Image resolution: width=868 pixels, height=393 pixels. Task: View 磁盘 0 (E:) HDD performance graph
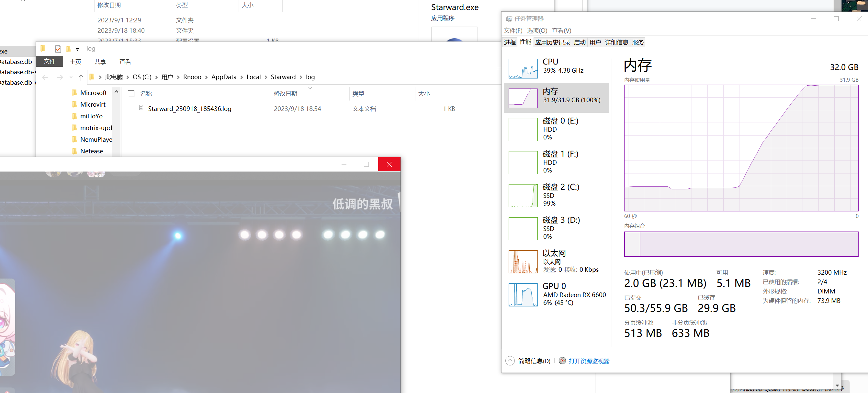point(556,129)
